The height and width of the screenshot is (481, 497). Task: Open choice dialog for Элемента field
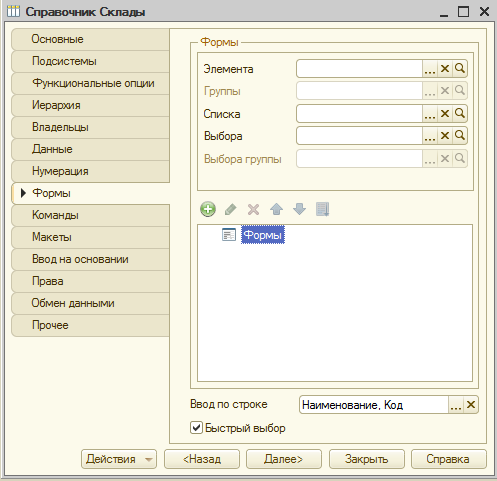(430, 69)
